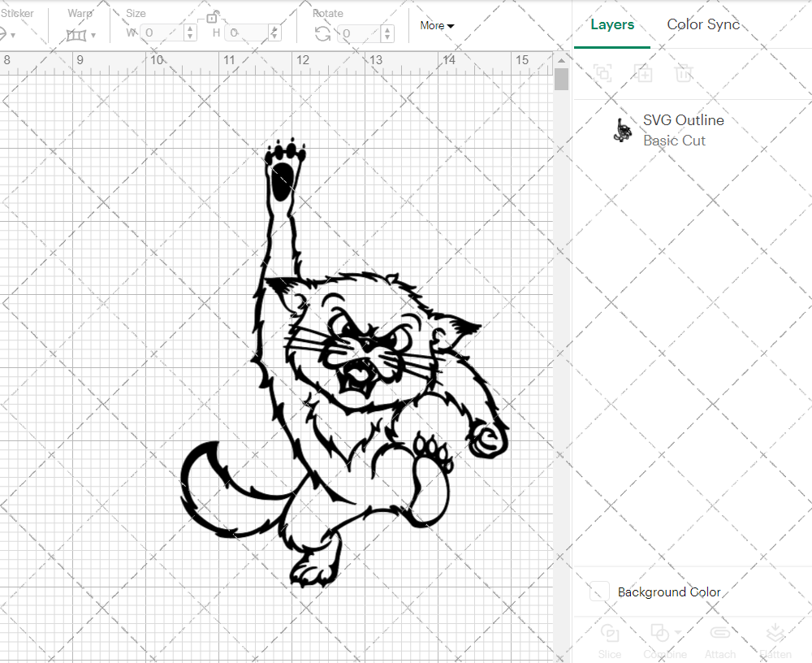Delete the selected layer
This screenshot has height=663, width=812.
[685, 73]
